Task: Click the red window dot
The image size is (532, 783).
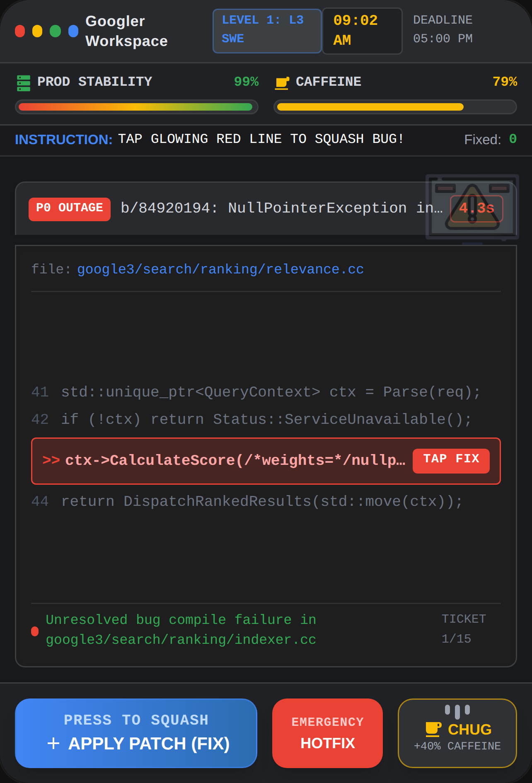Action: (x=20, y=31)
